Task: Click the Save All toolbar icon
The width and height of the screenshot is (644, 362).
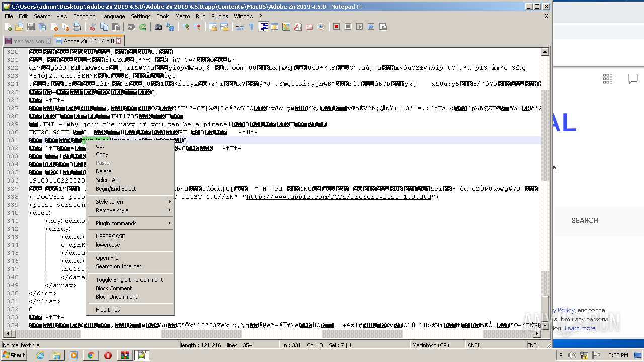Action: pos(42,27)
